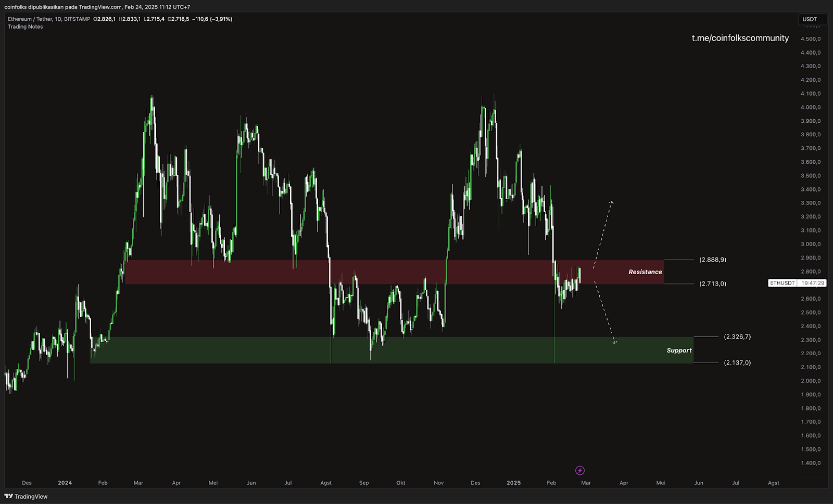Click the 3.500,0 price axis label

click(811, 176)
